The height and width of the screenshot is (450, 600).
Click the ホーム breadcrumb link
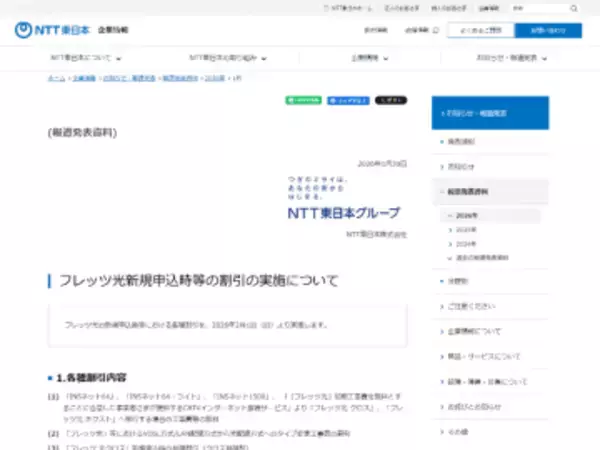tap(57, 78)
